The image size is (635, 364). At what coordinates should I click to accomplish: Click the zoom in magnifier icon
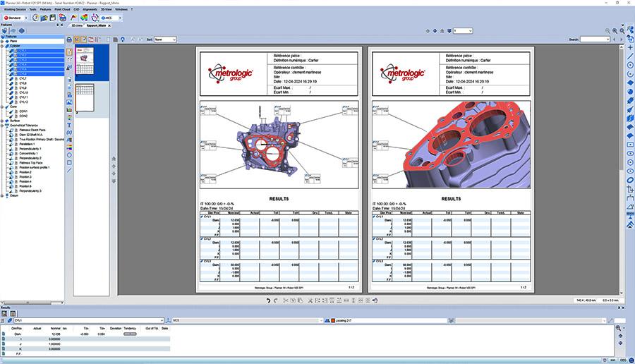click(x=615, y=31)
